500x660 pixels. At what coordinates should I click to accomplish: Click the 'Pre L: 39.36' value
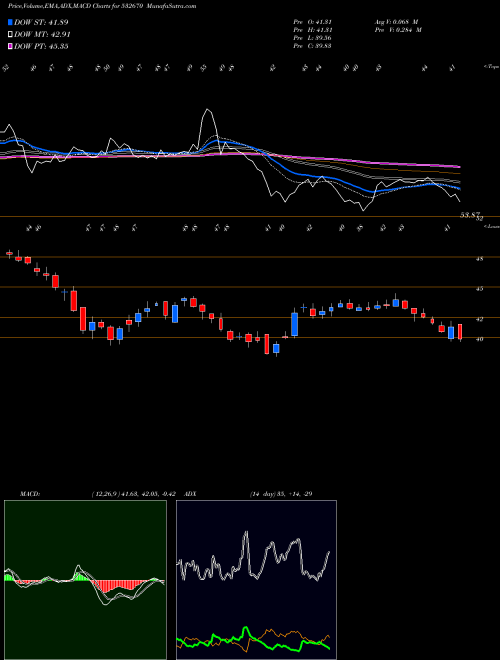(x=312, y=38)
